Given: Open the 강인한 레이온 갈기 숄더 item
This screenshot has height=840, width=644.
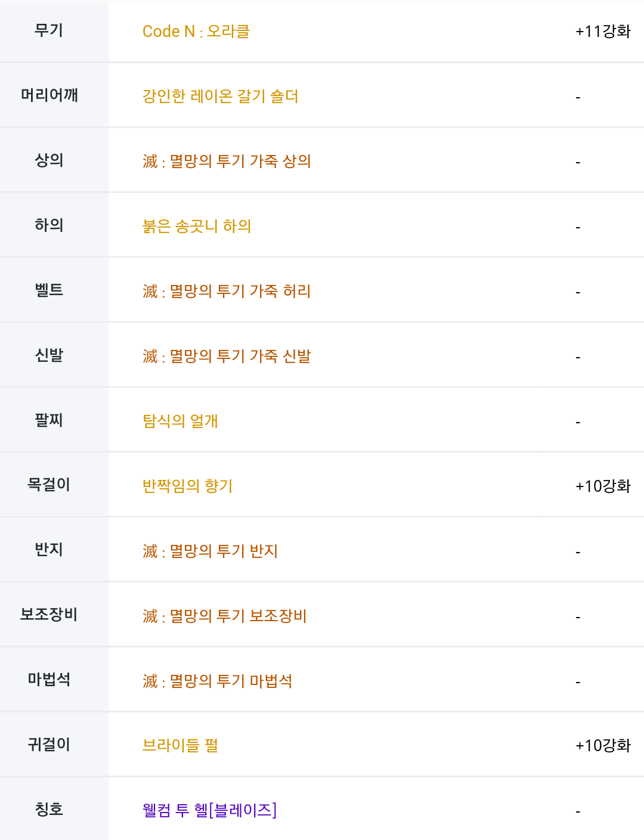Looking at the screenshot, I should (x=220, y=96).
